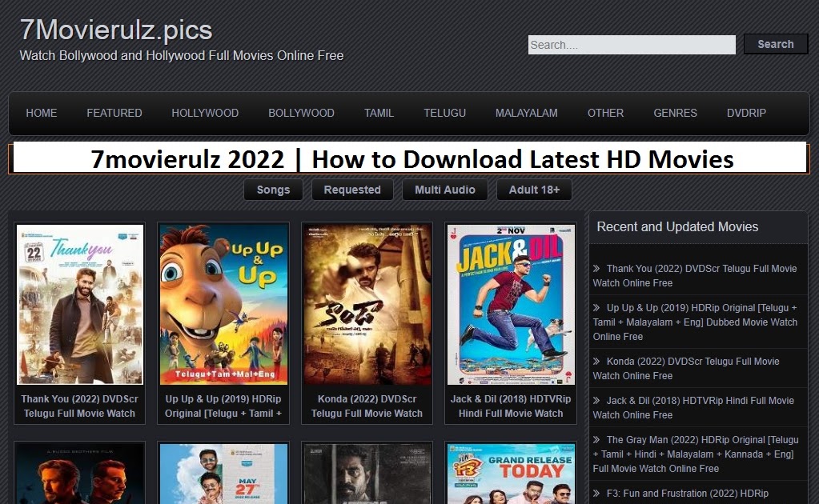Submit query with the Search button

[x=776, y=44]
